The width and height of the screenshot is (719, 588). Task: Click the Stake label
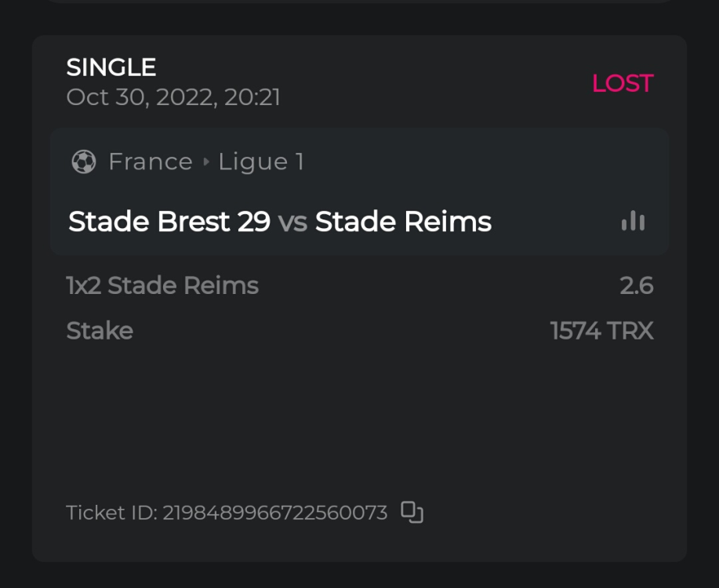click(x=100, y=331)
